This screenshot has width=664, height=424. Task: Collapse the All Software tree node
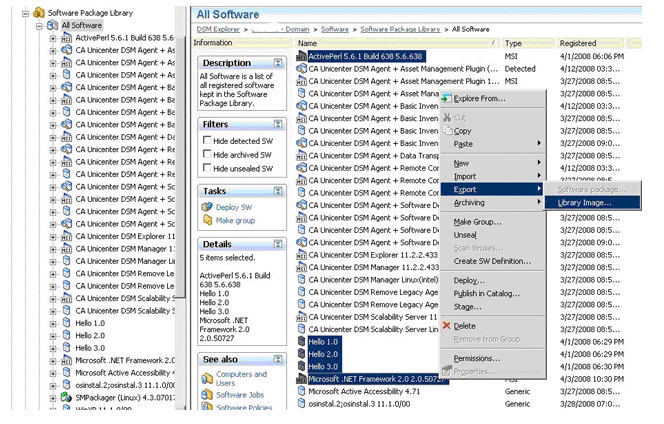coord(40,25)
